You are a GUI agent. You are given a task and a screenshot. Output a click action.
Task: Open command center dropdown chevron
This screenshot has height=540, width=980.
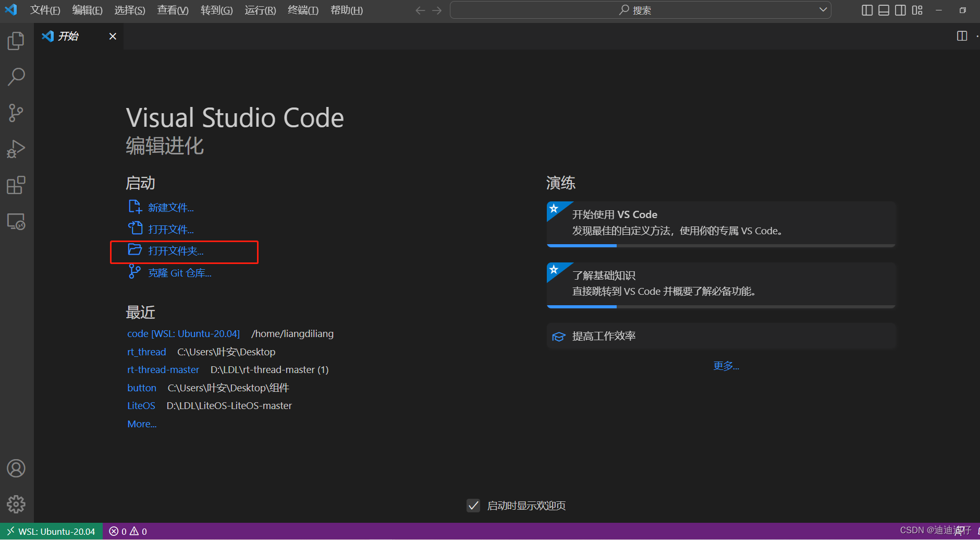pyautogui.click(x=823, y=10)
